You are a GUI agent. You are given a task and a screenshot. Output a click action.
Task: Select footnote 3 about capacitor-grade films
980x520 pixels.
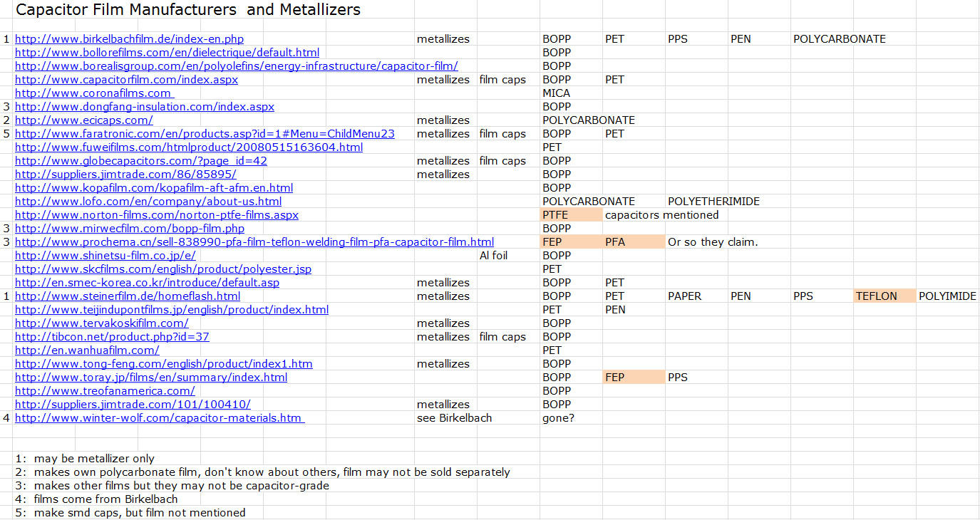172,486
